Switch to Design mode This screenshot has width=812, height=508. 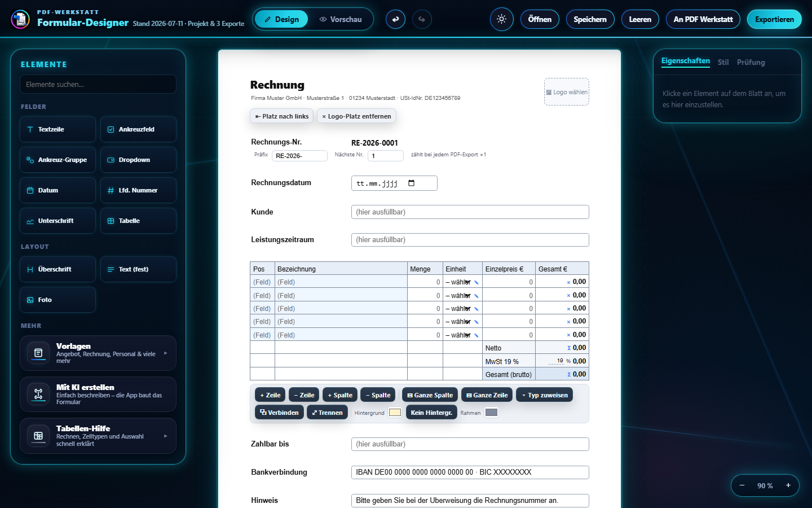[281, 19]
